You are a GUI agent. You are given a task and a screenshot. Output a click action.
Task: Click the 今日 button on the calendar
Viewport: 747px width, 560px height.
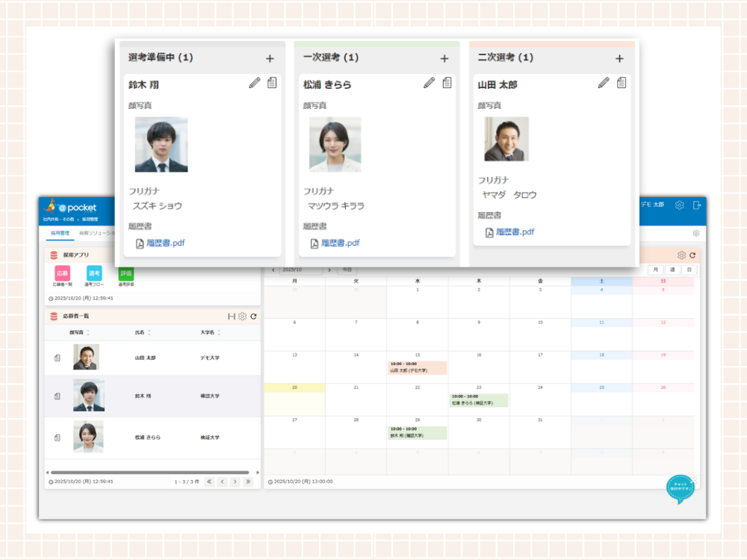click(x=346, y=270)
